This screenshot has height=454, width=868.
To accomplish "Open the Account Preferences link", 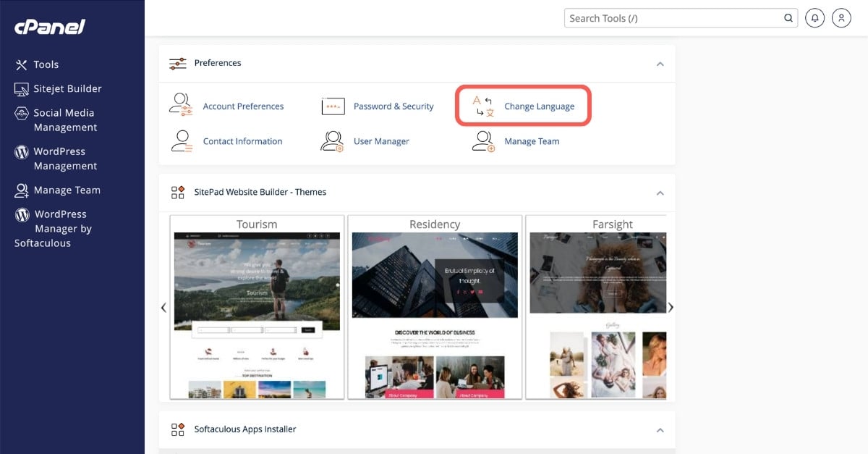I will 243,106.
